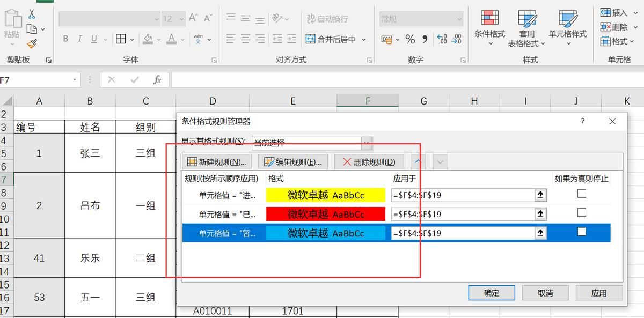Check 如果为真则停止 for the yellow rule
The image size is (644, 318).
point(581,193)
